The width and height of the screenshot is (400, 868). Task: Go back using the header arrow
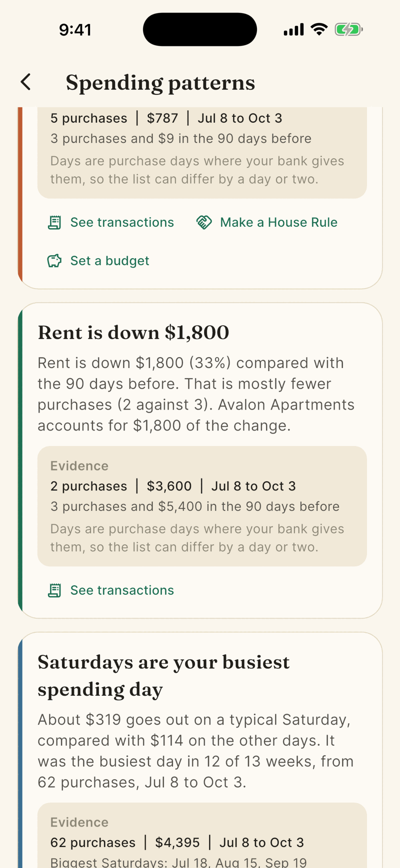tap(26, 82)
